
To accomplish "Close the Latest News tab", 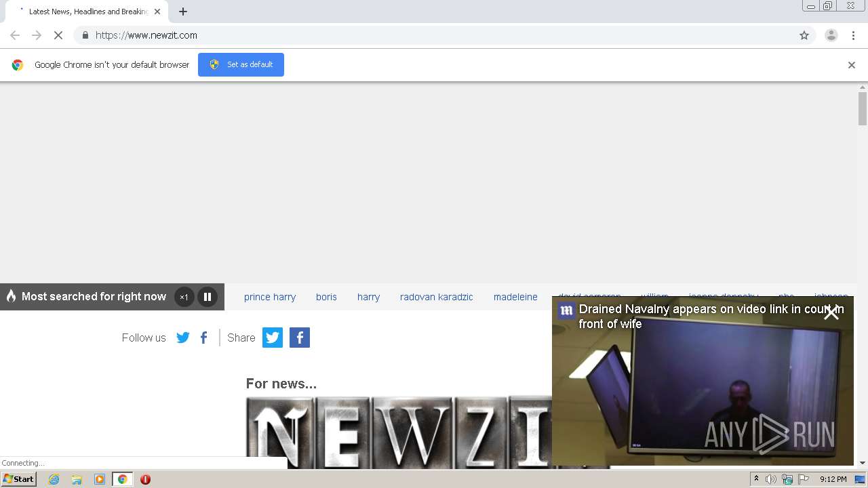I will (157, 12).
